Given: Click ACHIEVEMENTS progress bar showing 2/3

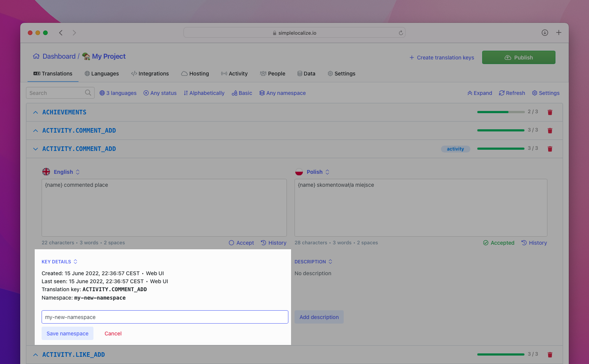Looking at the screenshot, I should [501, 112].
